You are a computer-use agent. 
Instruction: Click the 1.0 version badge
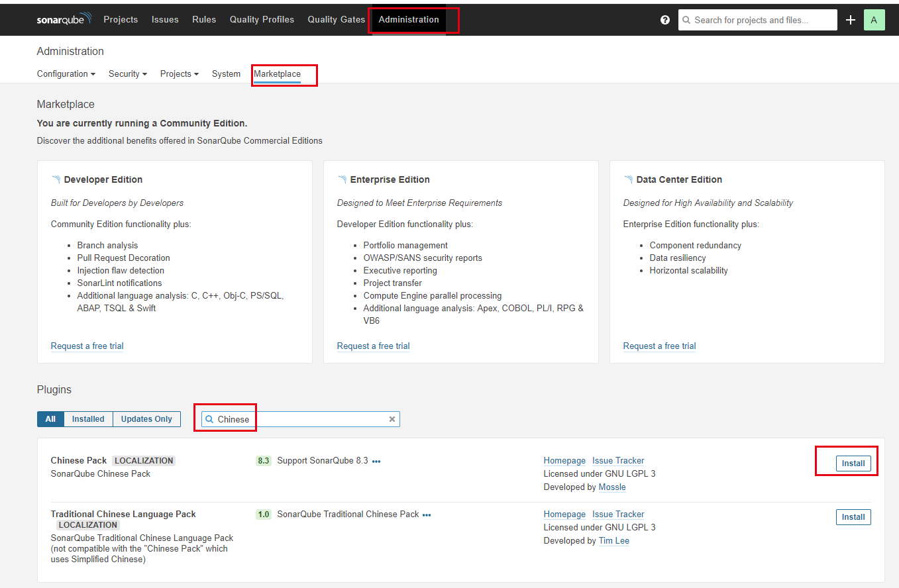(264, 514)
